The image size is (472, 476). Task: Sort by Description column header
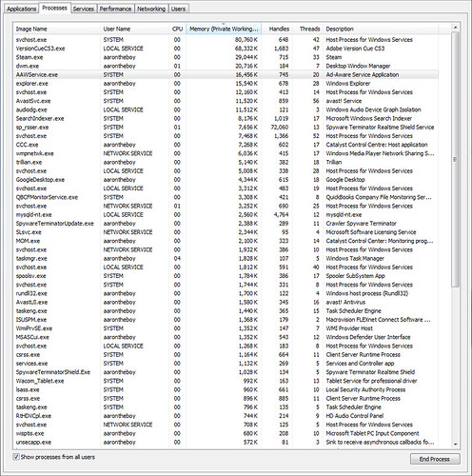pos(381,29)
